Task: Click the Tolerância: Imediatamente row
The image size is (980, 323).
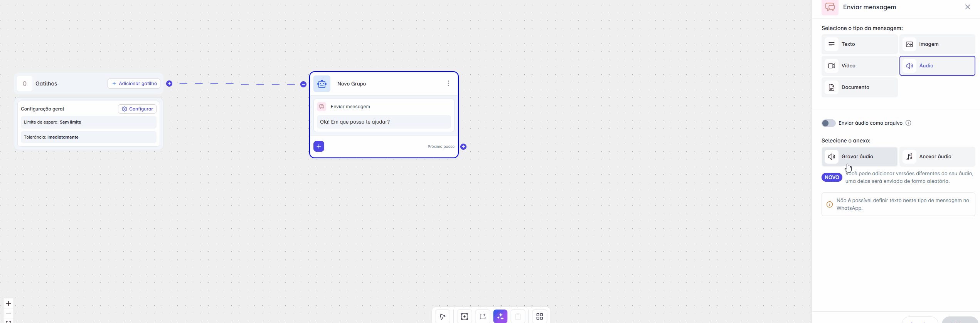Action: tap(89, 137)
